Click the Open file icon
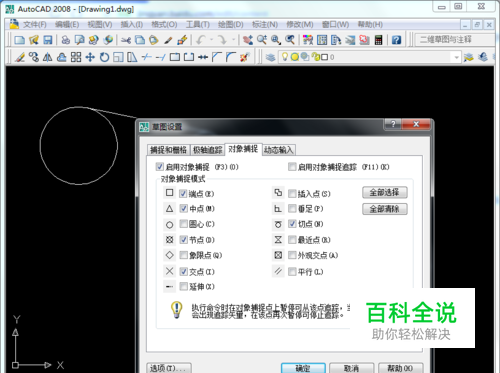500x373 pixels. point(34,40)
